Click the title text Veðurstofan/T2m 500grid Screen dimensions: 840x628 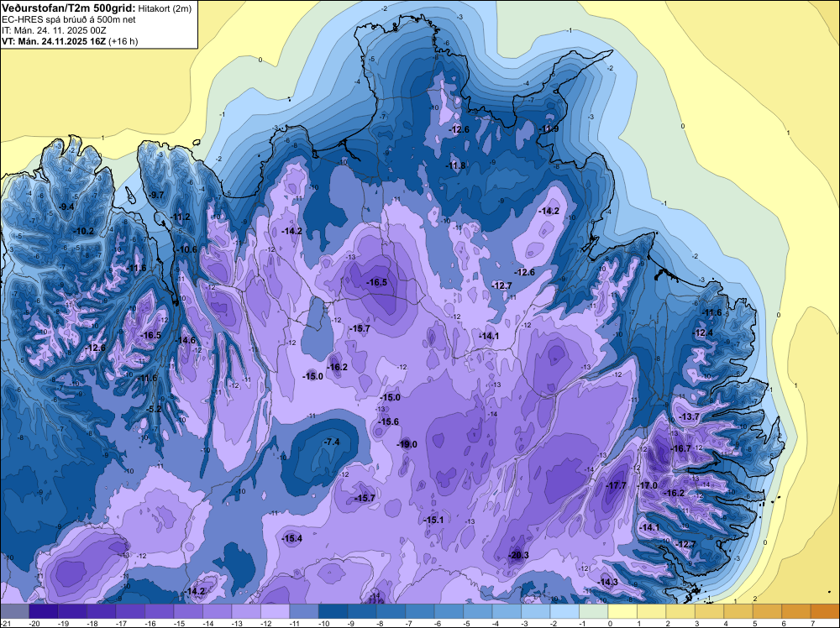(x=69, y=8)
